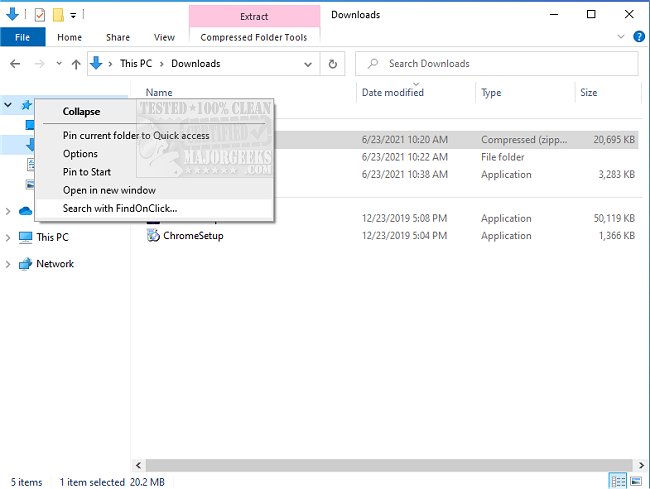
Task: Click the 3,283 KB size cell
Action: [x=616, y=174]
